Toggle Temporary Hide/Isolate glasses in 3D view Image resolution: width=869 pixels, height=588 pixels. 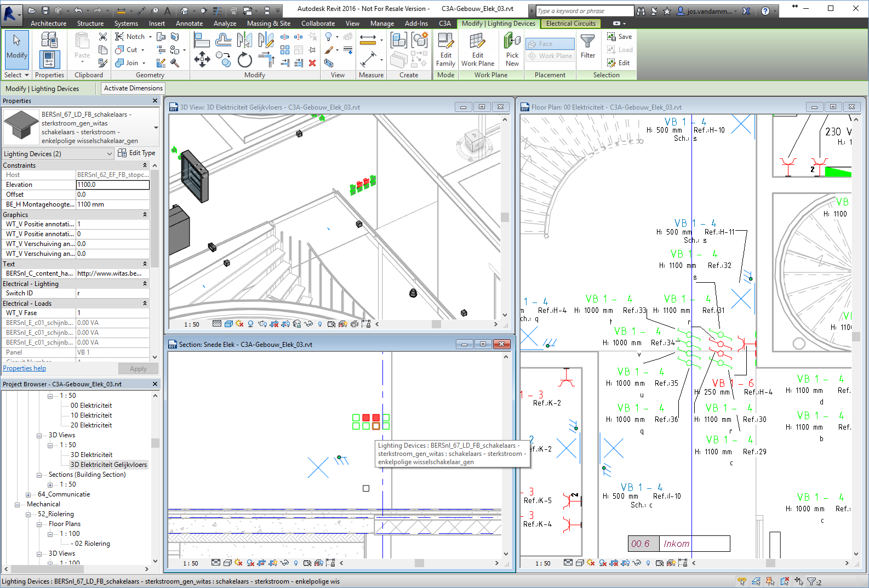[x=308, y=324]
